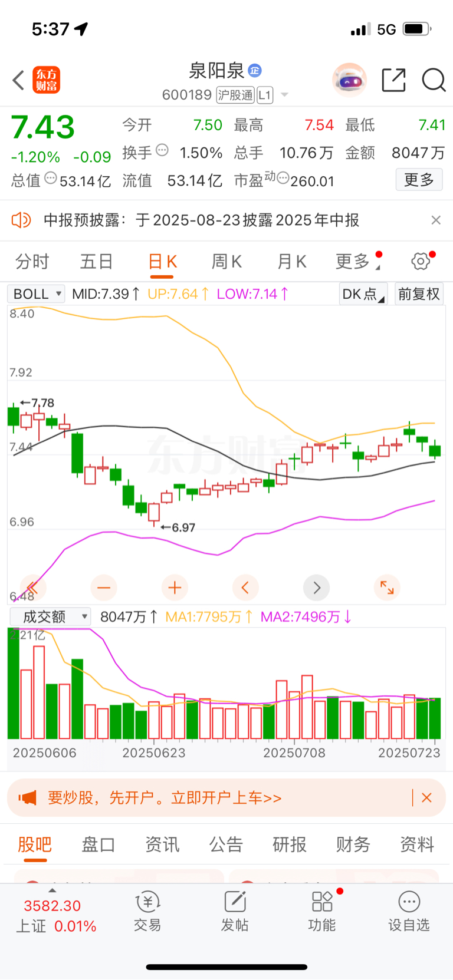453x980 pixels.
Task: Open 成交额 indicator dropdown
Action: pyautogui.click(x=50, y=616)
